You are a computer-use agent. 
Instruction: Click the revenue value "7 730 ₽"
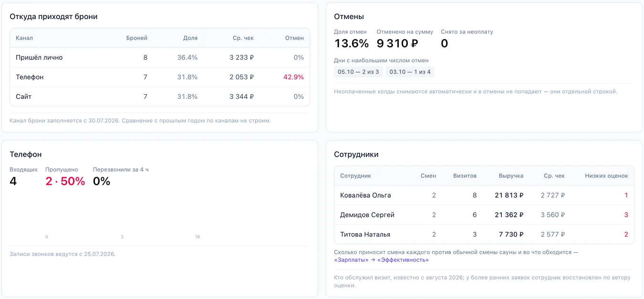pyautogui.click(x=511, y=235)
